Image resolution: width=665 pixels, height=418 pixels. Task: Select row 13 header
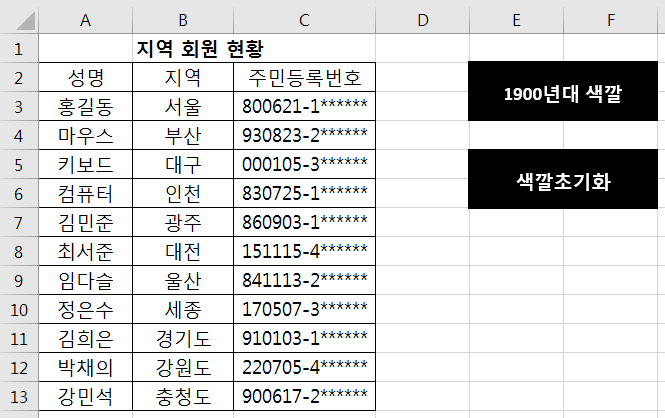pyautogui.click(x=19, y=396)
